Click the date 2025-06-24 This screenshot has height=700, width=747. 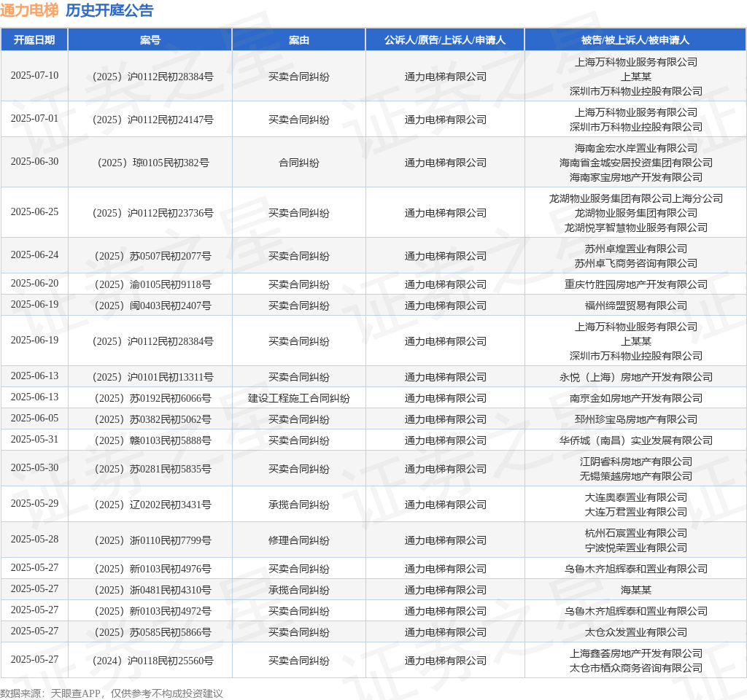pos(34,254)
